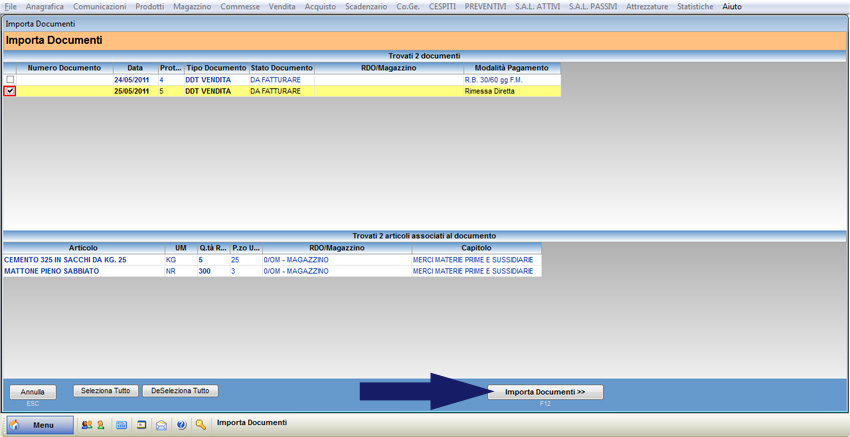Click the Seleziona Tutto button
Screen dimensions: 850x437
click(105, 391)
